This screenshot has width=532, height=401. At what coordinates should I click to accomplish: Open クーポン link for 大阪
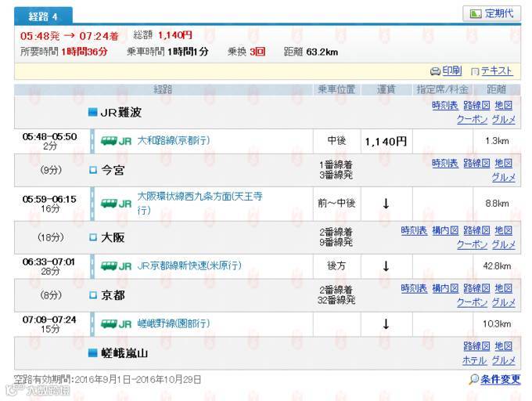pyautogui.click(x=472, y=244)
